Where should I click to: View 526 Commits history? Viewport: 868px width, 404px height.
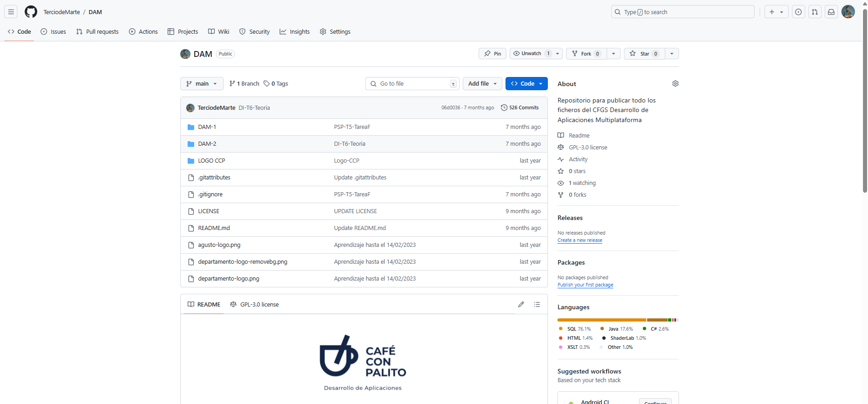(520, 108)
